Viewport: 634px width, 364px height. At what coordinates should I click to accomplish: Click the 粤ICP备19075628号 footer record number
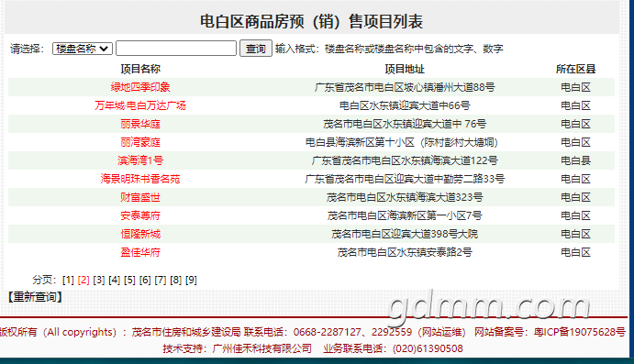580,332
